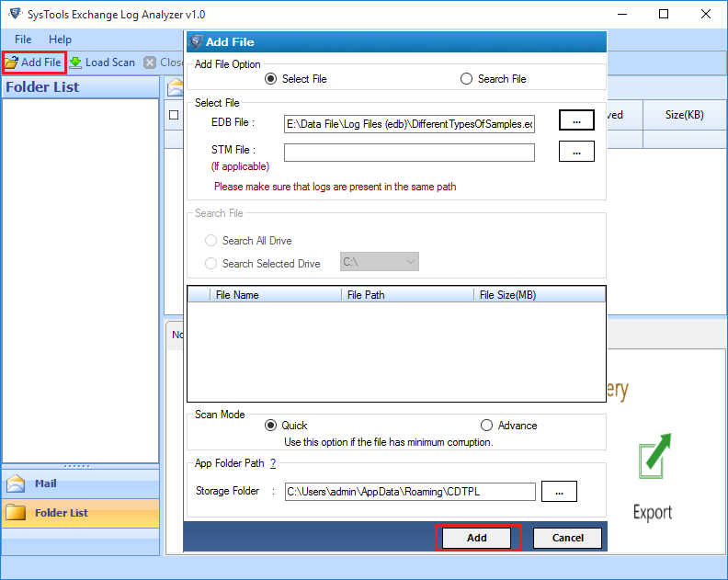Click the SysTools app icon in title bar
Image resolution: width=728 pixels, height=580 pixels.
pos(15,14)
